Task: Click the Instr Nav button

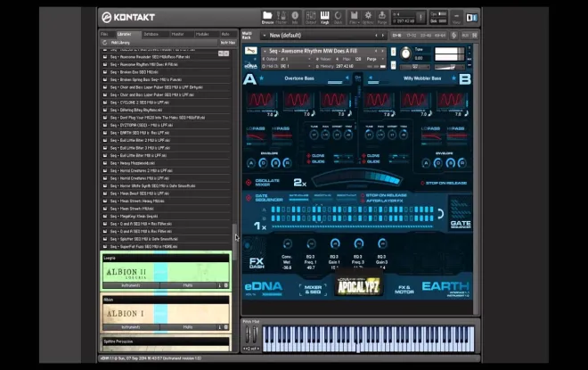Action: tap(227, 43)
